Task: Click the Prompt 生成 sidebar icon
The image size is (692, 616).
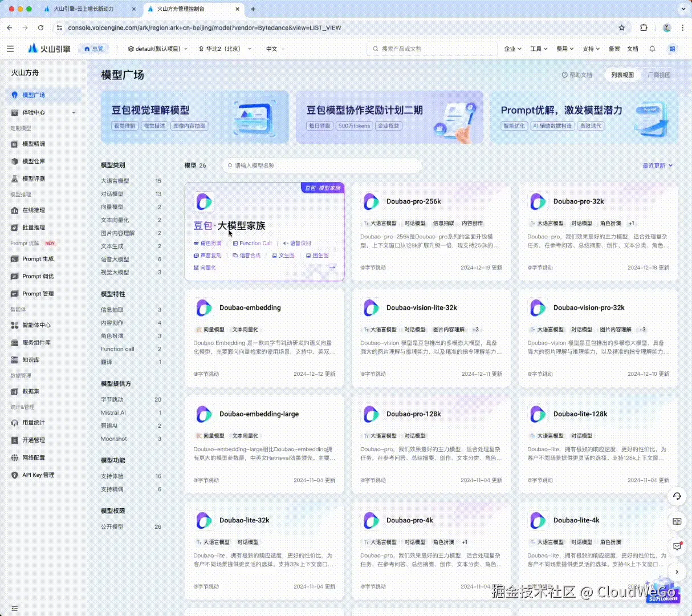Action: [15, 259]
